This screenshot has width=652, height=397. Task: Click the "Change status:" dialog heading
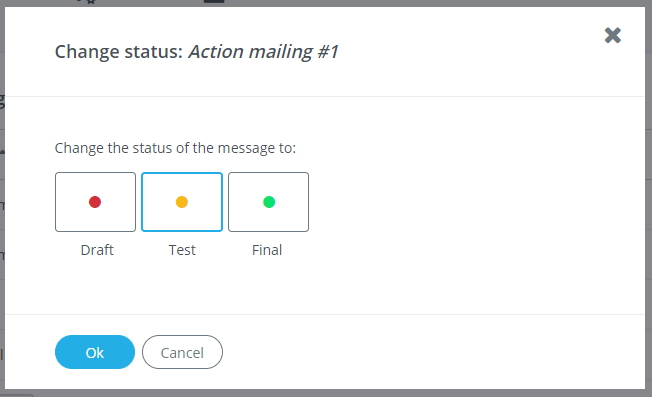click(119, 52)
